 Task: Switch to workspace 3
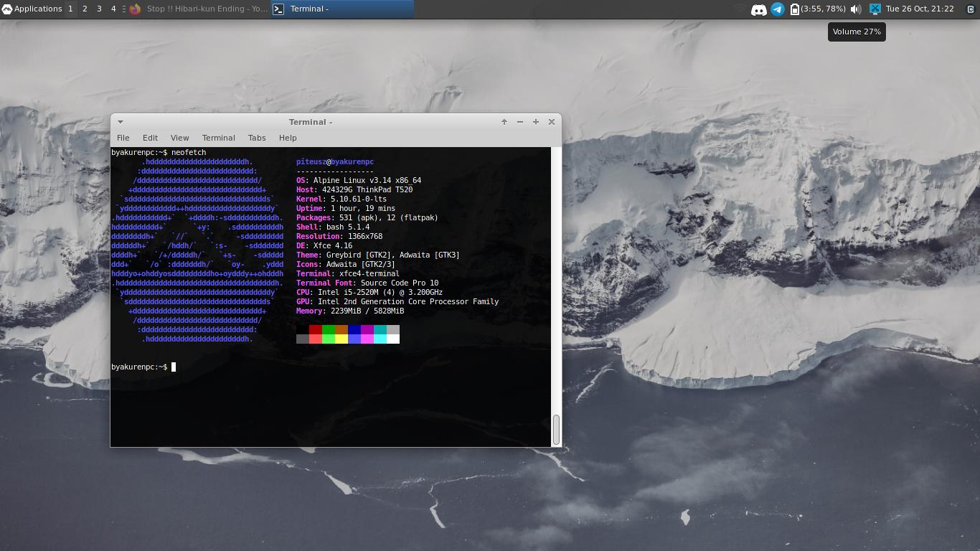coord(99,9)
